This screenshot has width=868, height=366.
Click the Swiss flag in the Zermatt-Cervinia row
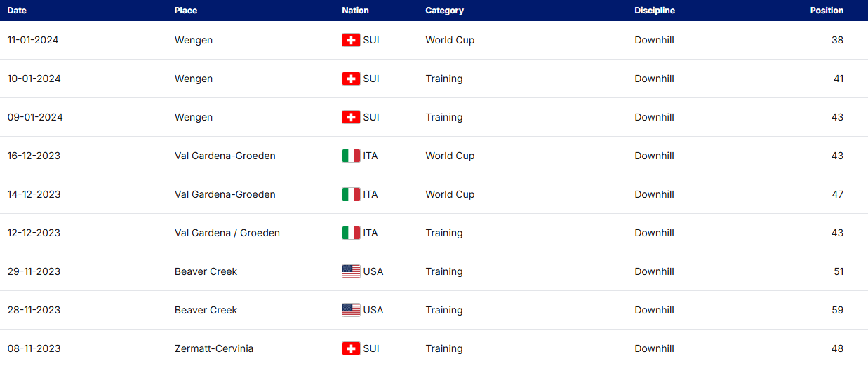pos(351,349)
